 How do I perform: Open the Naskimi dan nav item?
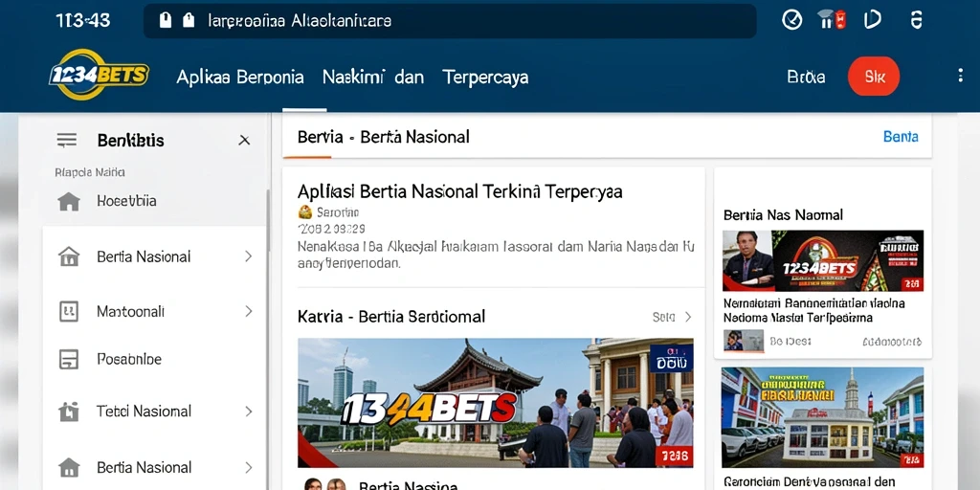coord(373,77)
